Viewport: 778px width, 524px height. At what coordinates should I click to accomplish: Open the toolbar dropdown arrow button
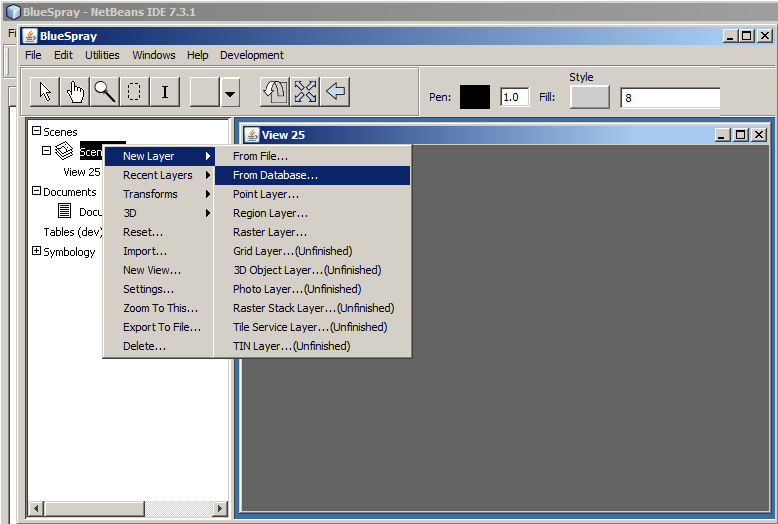point(231,93)
